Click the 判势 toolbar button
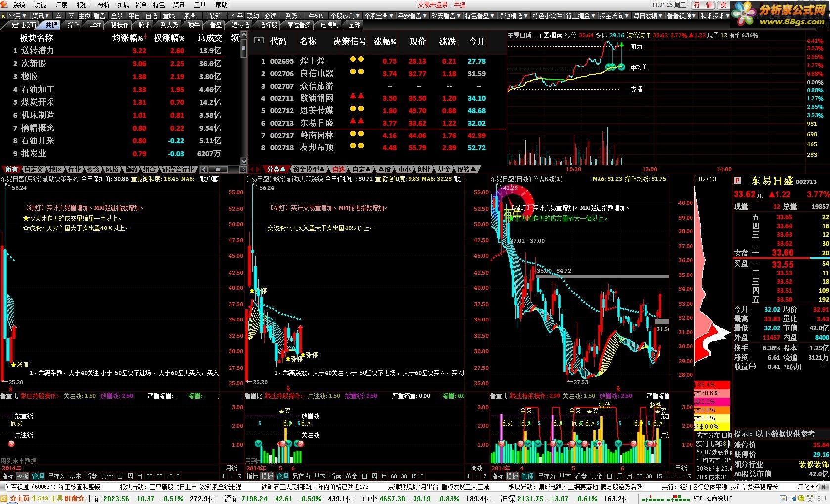830x504 pixels. (x=291, y=16)
